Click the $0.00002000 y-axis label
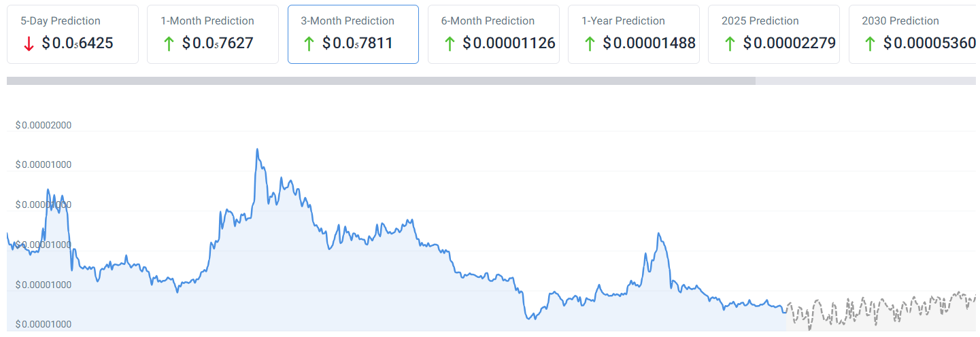980x337 pixels. (x=44, y=126)
